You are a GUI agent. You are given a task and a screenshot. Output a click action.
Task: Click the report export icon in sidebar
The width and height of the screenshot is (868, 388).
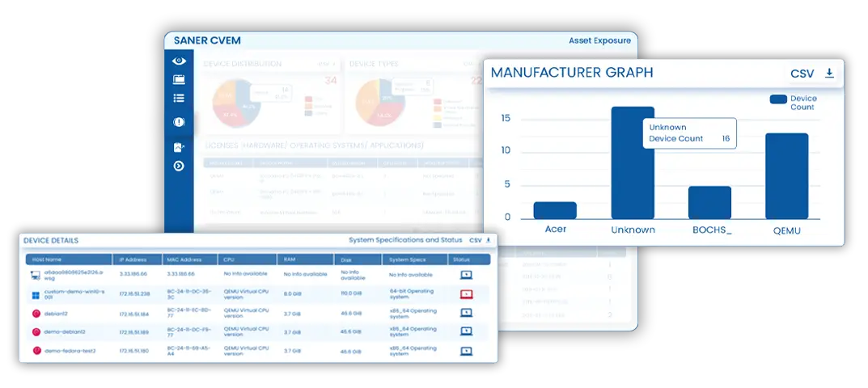pyautogui.click(x=179, y=147)
